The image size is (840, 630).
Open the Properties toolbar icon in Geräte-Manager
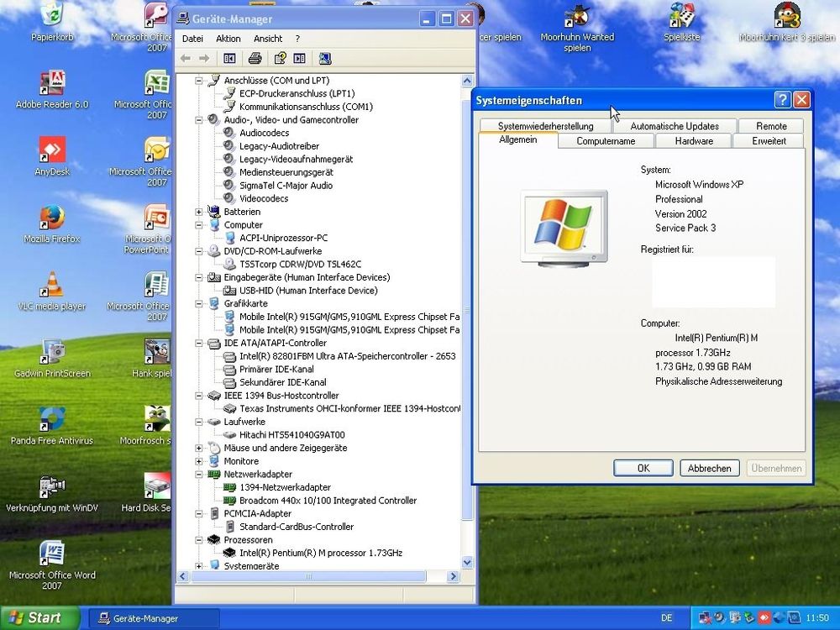coord(280,59)
